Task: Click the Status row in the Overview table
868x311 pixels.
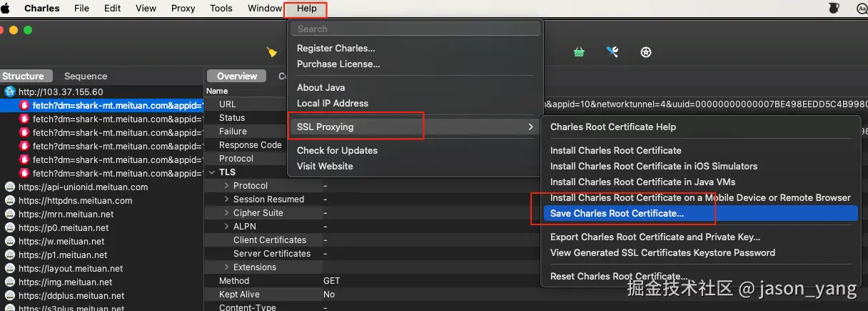Action: pos(246,118)
